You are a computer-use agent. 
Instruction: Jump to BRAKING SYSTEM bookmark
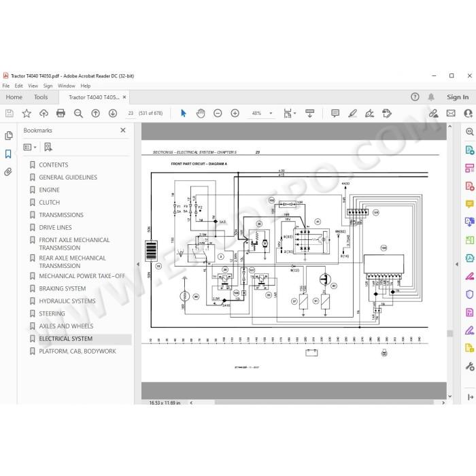(x=63, y=289)
